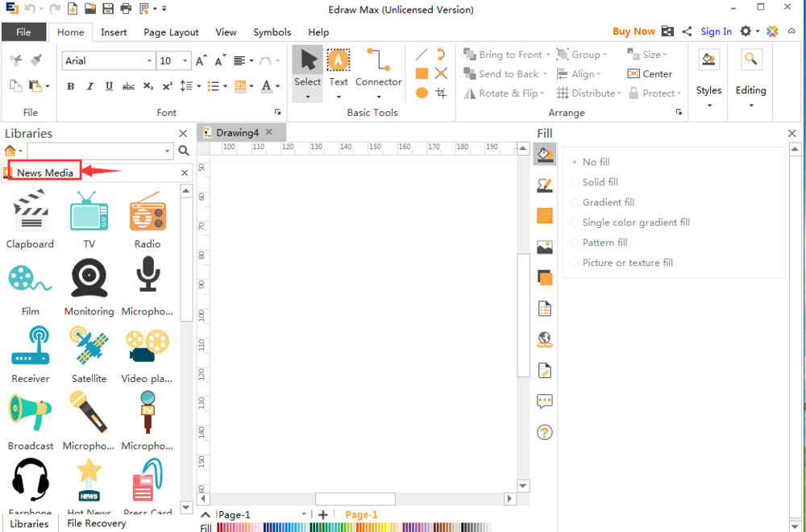Select the Text tool in Basic Tools
This screenshot has height=532, width=806.
[x=339, y=69]
